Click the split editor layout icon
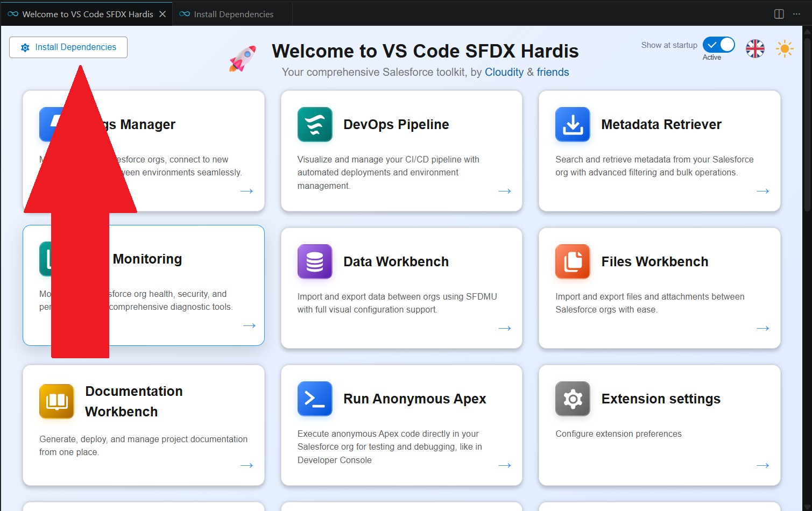812x511 pixels. 779,14
